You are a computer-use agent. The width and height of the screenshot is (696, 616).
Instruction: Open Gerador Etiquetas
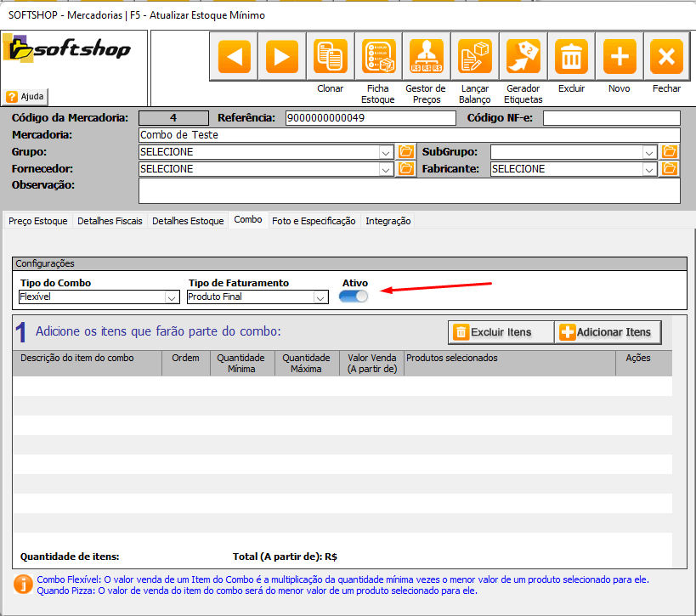pyautogui.click(x=523, y=57)
